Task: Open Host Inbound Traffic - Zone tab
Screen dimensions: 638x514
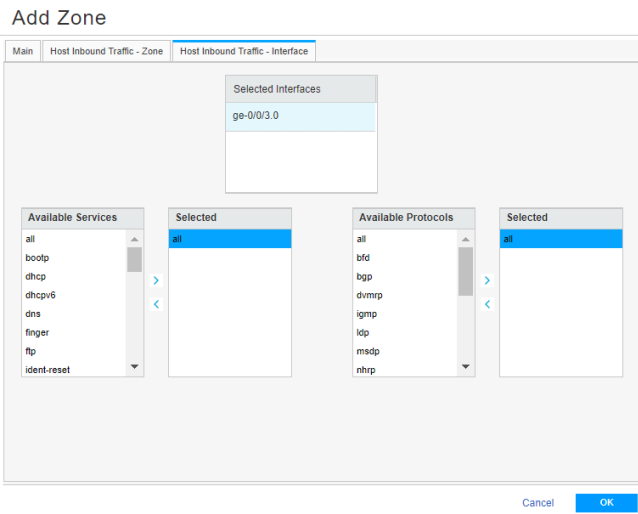Action: (x=107, y=51)
